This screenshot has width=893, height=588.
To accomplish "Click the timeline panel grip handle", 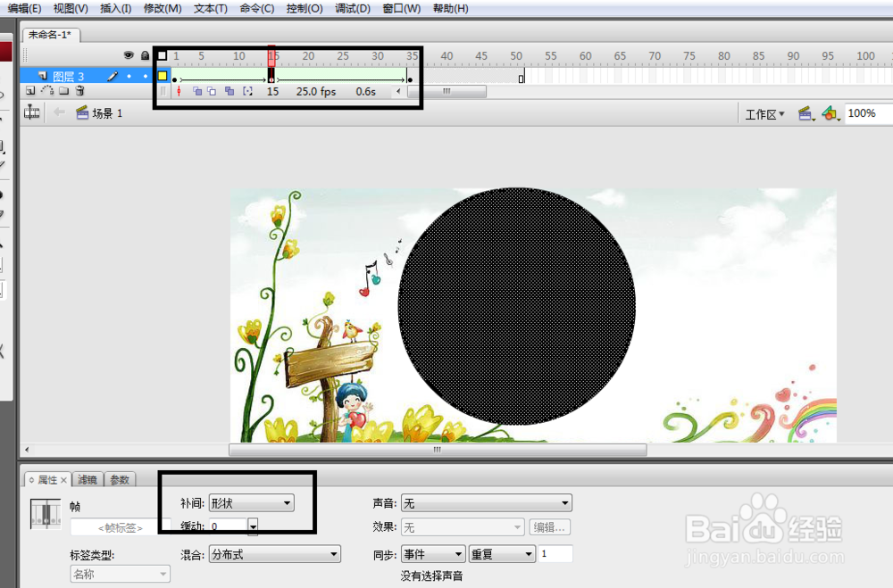I will tap(24, 55).
